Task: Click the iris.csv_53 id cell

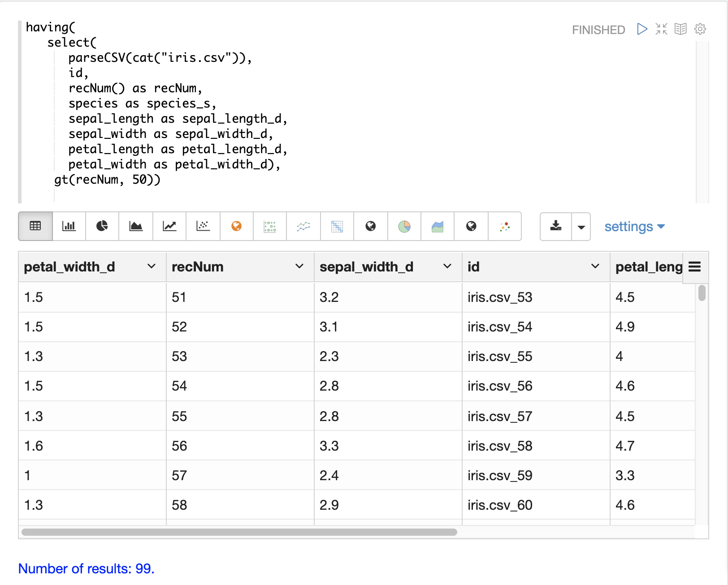Action: tap(500, 297)
